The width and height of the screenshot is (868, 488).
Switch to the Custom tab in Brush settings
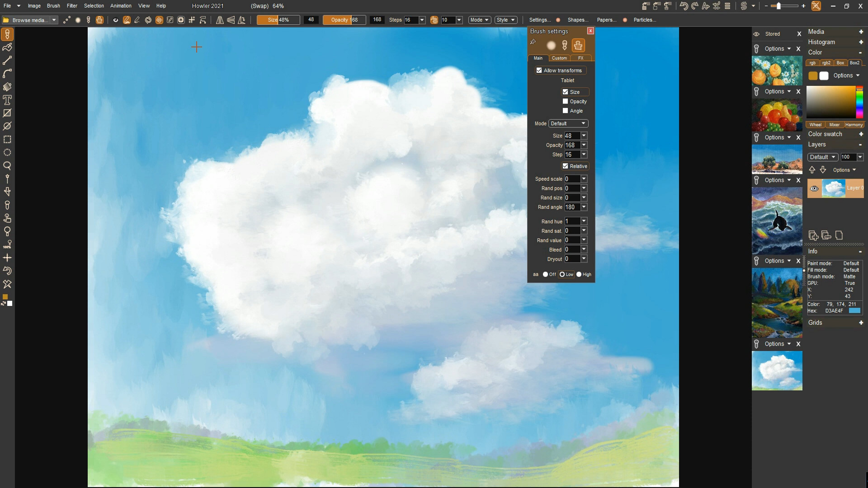point(559,58)
